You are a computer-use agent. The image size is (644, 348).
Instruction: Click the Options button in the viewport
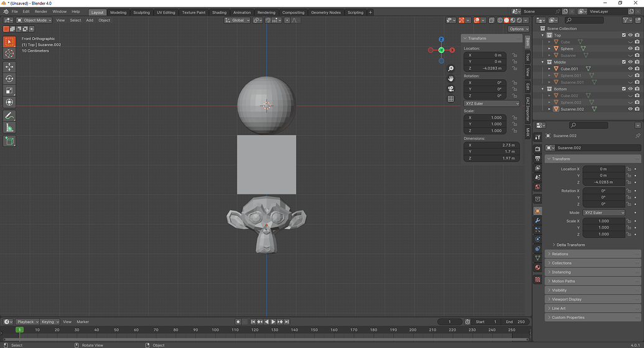click(519, 29)
